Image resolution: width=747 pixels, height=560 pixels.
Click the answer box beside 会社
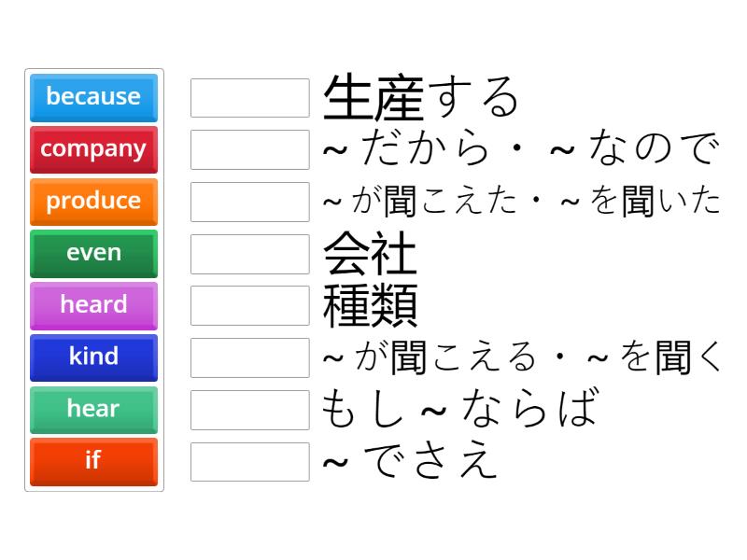(x=248, y=253)
